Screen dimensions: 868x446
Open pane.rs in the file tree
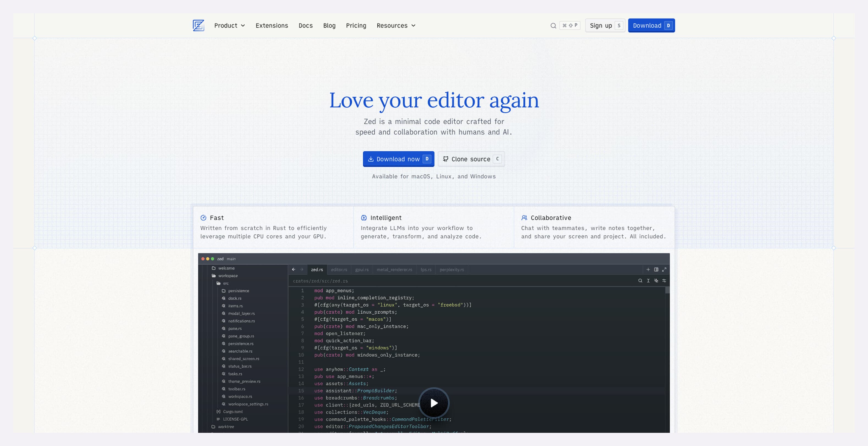pos(231,329)
